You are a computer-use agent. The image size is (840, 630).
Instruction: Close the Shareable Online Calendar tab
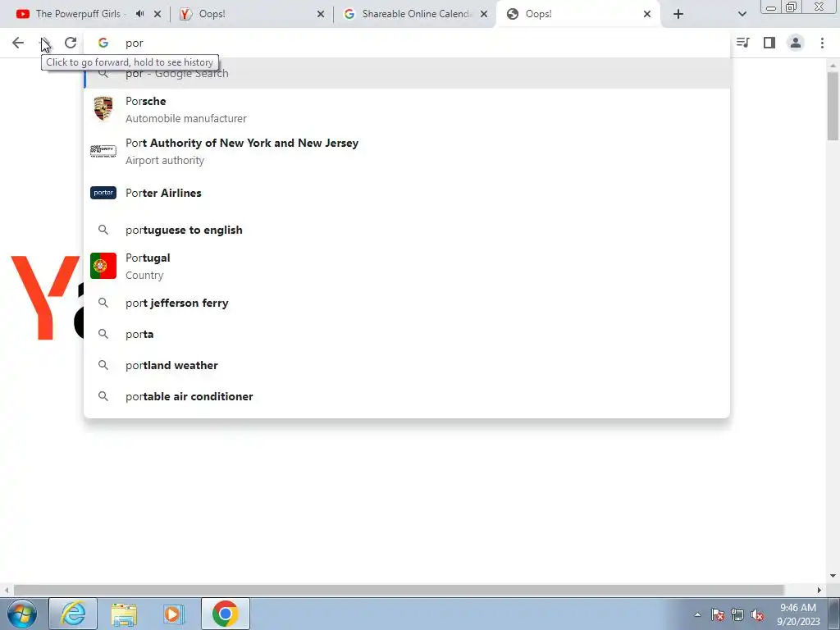[x=484, y=14]
